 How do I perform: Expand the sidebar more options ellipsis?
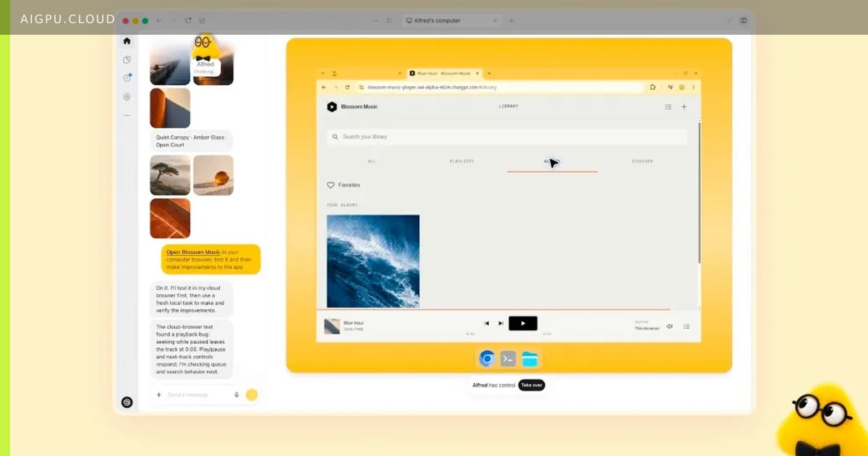point(127,115)
